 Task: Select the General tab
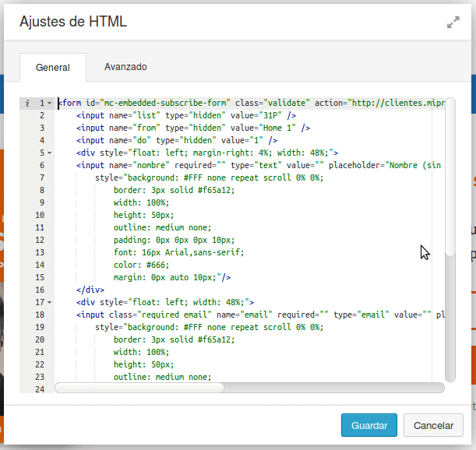point(52,68)
